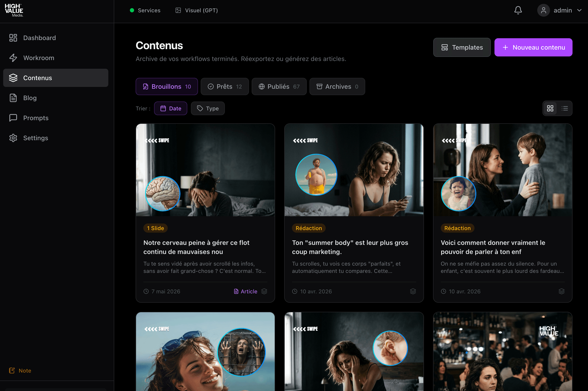Image resolution: width=588 pixels, height=391 pixels.
Task: Click layers icon on summer body card
Action: point(413,291)
